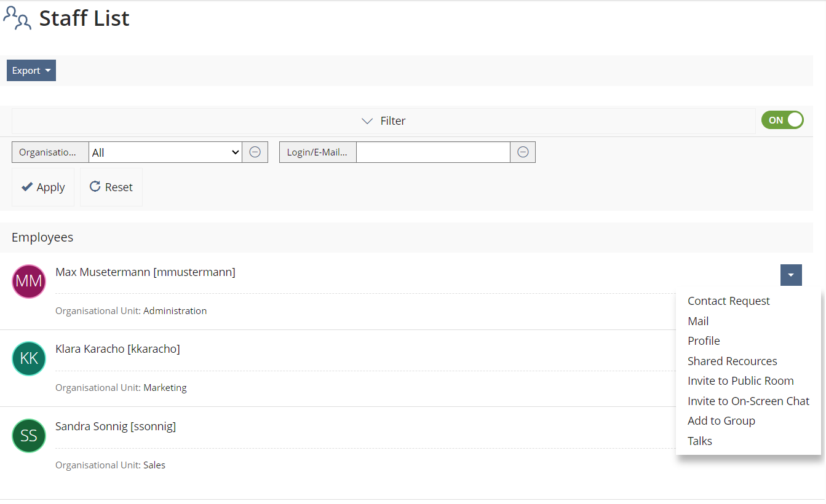
Task: Remove the Login/E-Mail filter with minus icon
Action: [523, 152]
